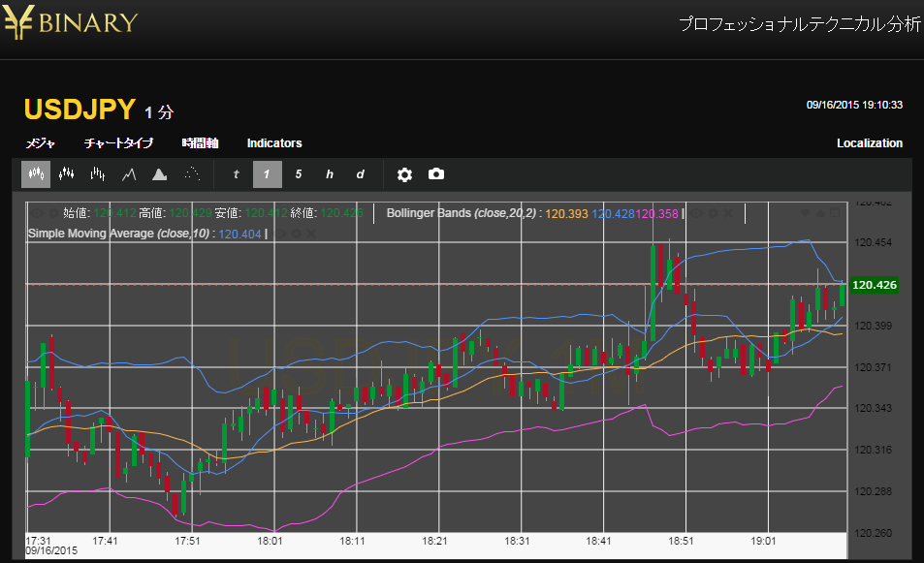This screenshot has height=563, width=924.
Task: Click 18:51 on the time axis
Action: click(682, 541)
